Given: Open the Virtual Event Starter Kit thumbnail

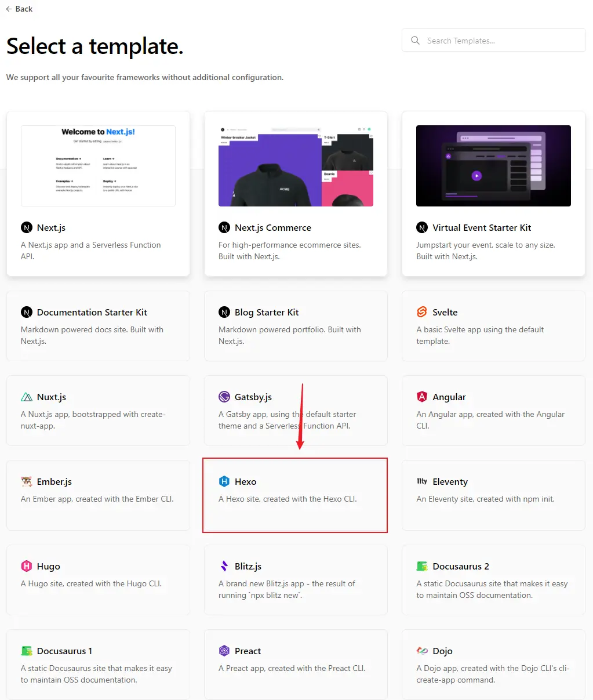Looking at the screenshot, I should (493, 166).
